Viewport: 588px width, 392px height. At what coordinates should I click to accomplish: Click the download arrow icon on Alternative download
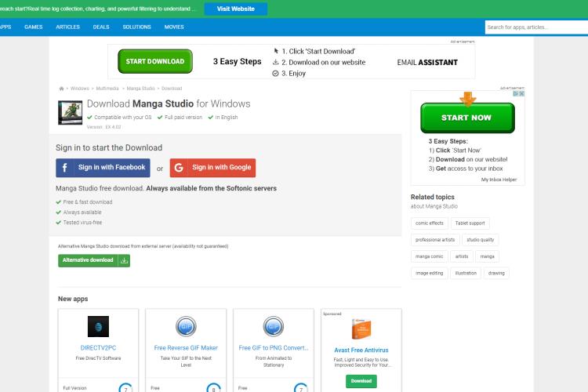[x=124, y=260]
